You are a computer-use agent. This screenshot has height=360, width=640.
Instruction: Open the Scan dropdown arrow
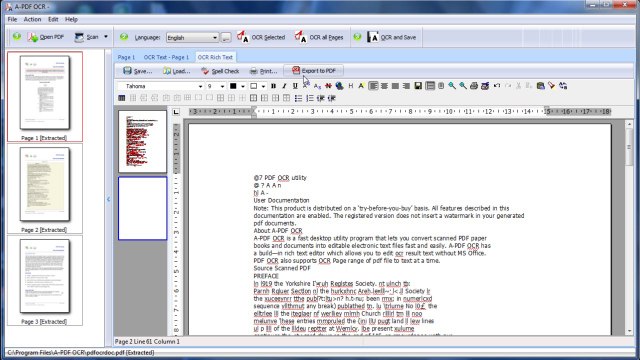(x=106, y=37)
